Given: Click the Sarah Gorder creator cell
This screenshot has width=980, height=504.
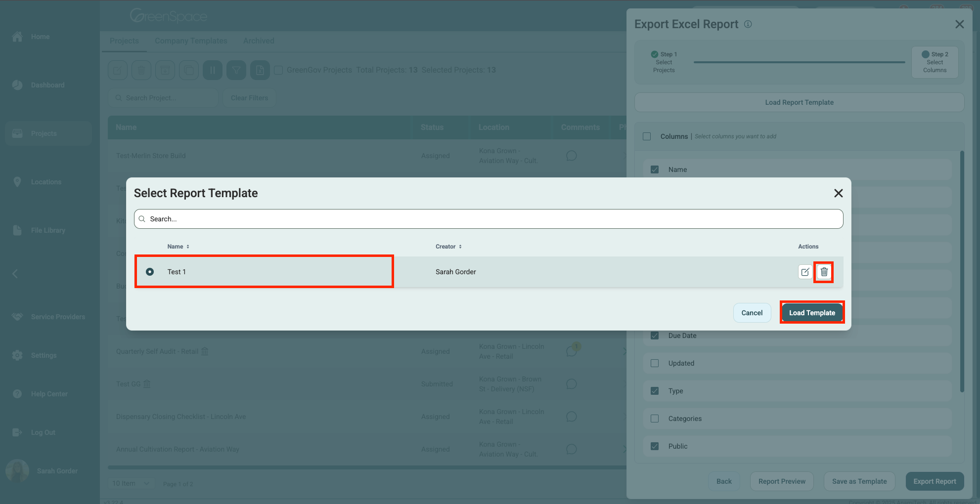Looking at the screenshot, I should [455, 272].
